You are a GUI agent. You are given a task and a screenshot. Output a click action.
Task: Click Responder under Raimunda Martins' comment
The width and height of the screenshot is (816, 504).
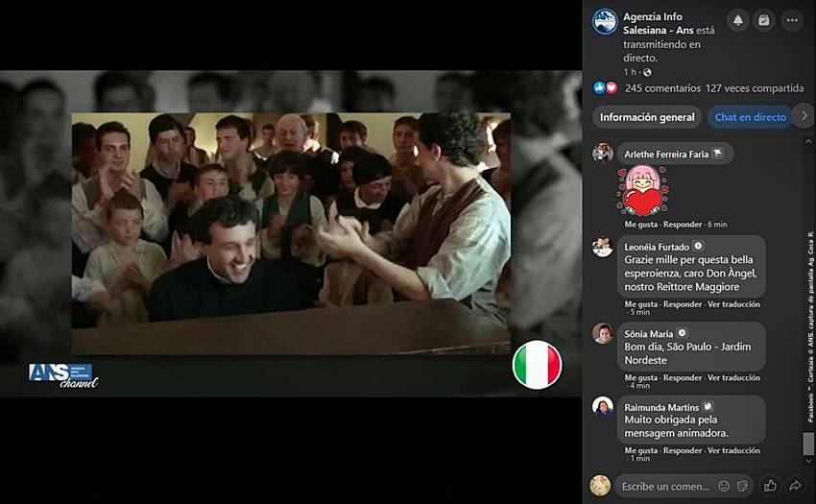pos(683,450)
